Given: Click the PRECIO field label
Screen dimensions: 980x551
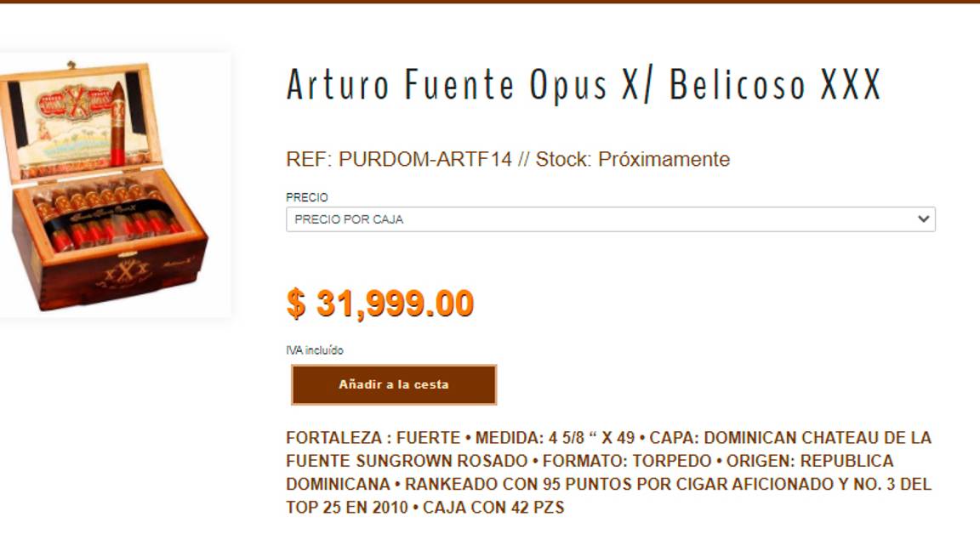Looking at the screenshot, I should coord(299,196).
